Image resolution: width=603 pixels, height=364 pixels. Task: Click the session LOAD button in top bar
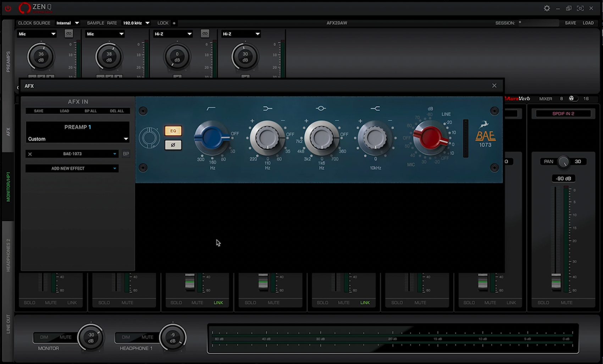(588, 23)
